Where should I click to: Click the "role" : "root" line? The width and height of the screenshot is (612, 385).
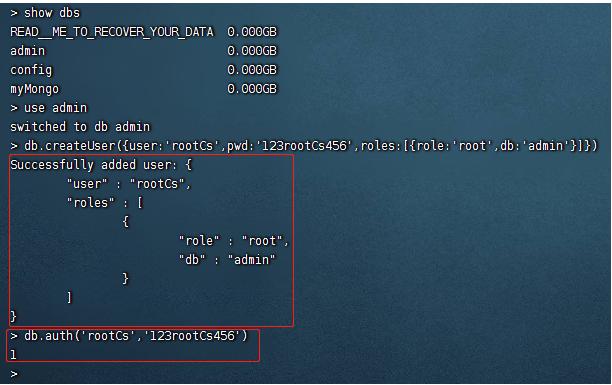click(x=234, y=241)
